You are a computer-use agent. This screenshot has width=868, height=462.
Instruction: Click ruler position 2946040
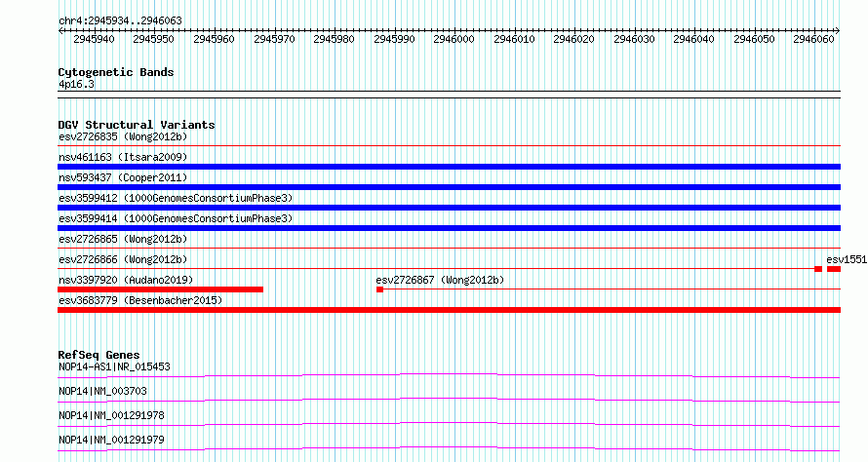tap(694, 39)
